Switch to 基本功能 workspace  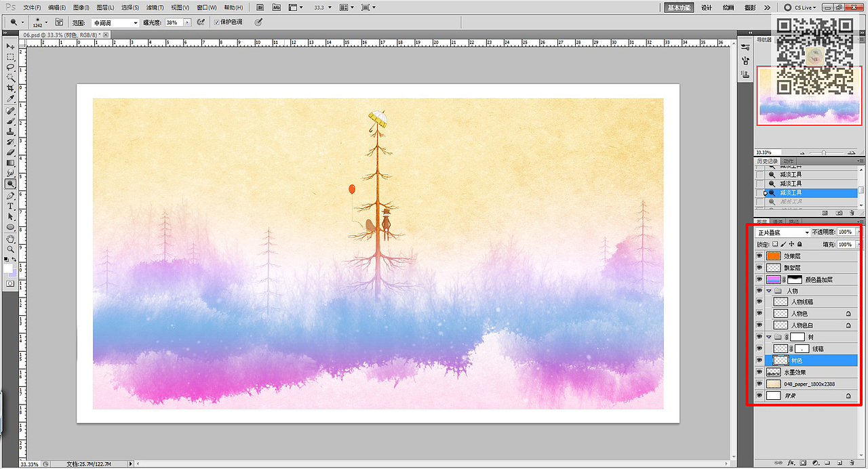point(679,7)
